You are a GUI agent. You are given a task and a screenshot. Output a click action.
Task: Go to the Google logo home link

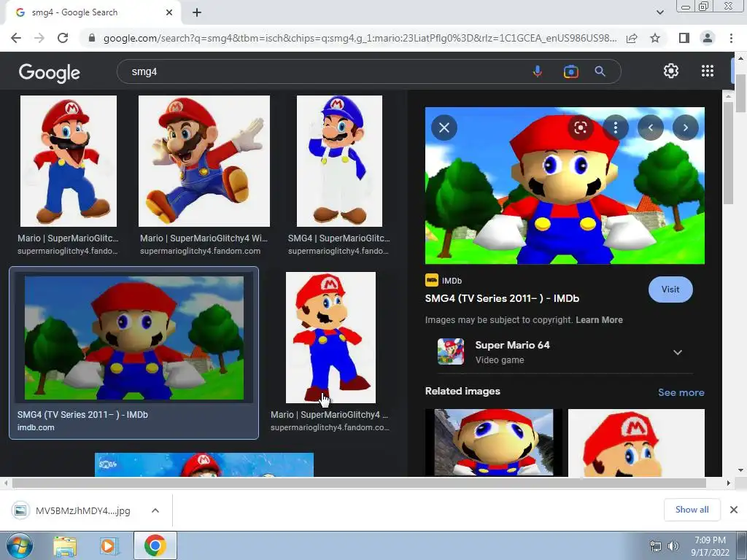[49, 72]
